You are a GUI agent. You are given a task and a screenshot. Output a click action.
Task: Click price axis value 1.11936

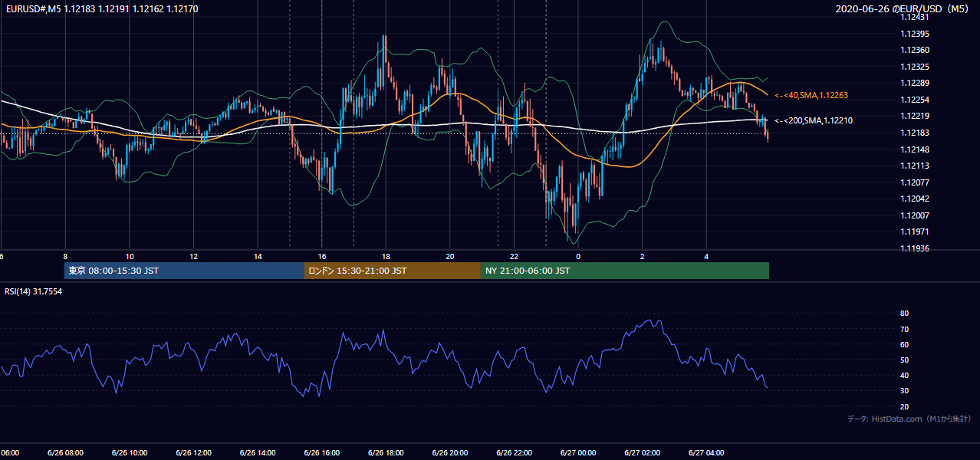click(916, 248)
